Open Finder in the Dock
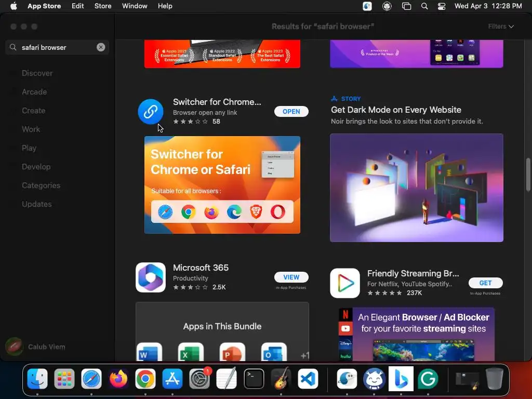The width and height of the screenshot is (532, 399). point(37,379)
